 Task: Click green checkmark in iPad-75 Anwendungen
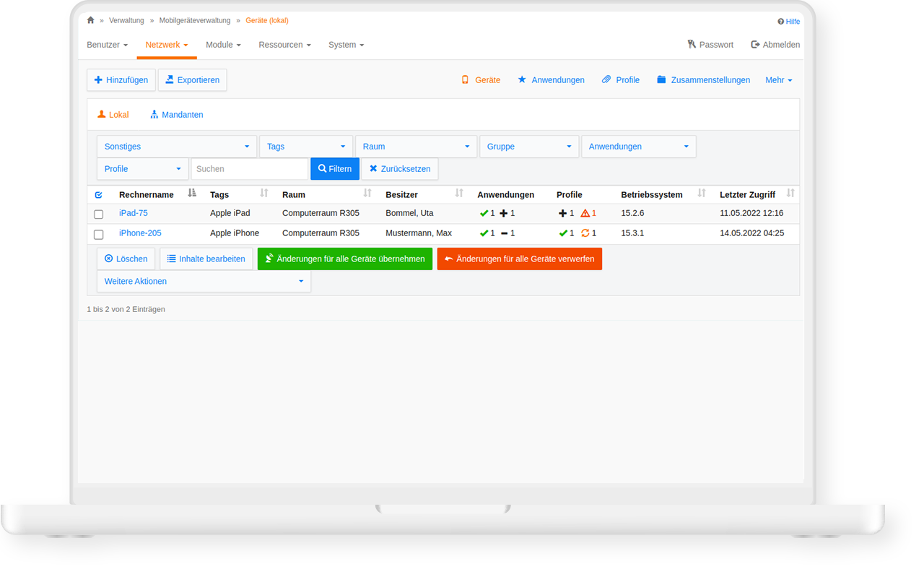(x=484, y=214)
